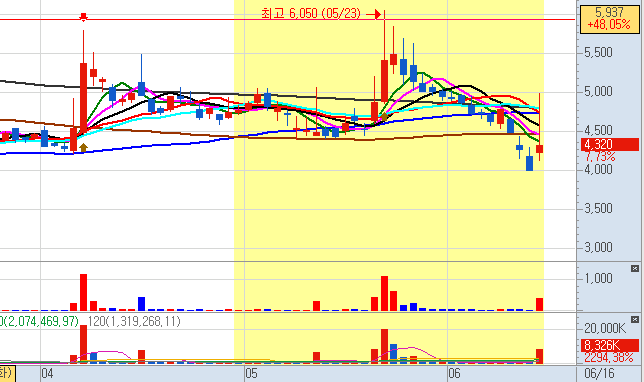
Task: Click the blue volume bar in mid April
Action: click(141, 304)
